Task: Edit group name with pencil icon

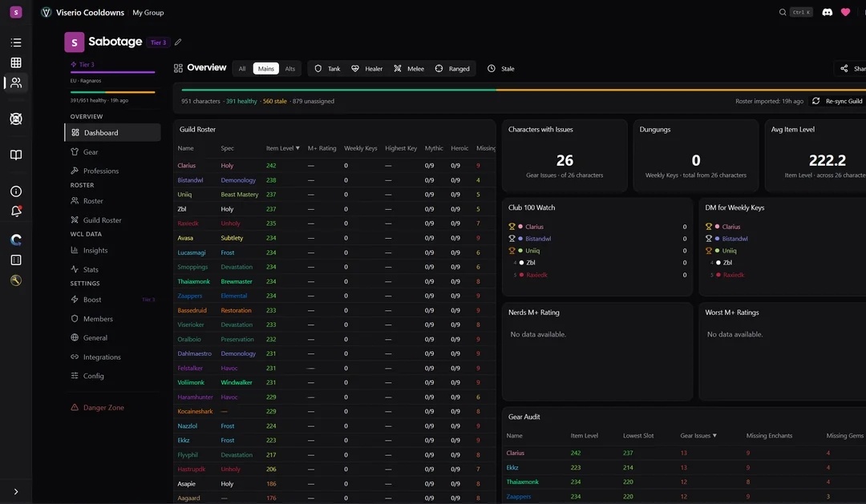Action: point(178,42)
